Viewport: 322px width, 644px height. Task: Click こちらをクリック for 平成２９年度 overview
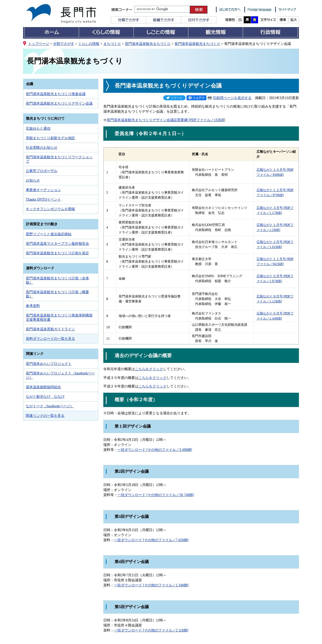click(x=152, y=386)
